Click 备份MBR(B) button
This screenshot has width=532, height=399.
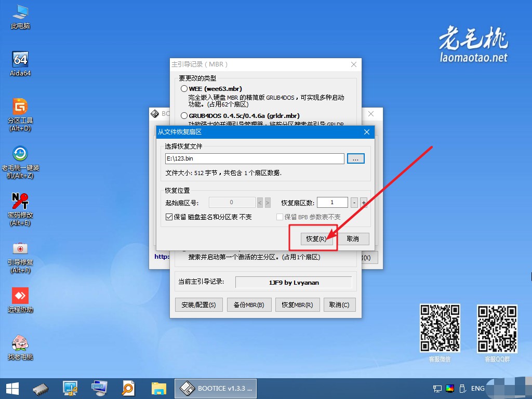pyautogui.click(x=249, y=304)
